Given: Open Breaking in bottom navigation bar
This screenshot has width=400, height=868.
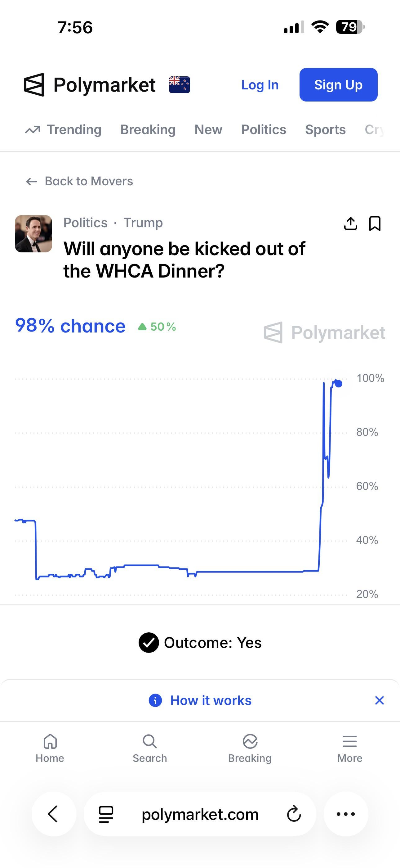Looking at the screenshot, I should 250,748.
